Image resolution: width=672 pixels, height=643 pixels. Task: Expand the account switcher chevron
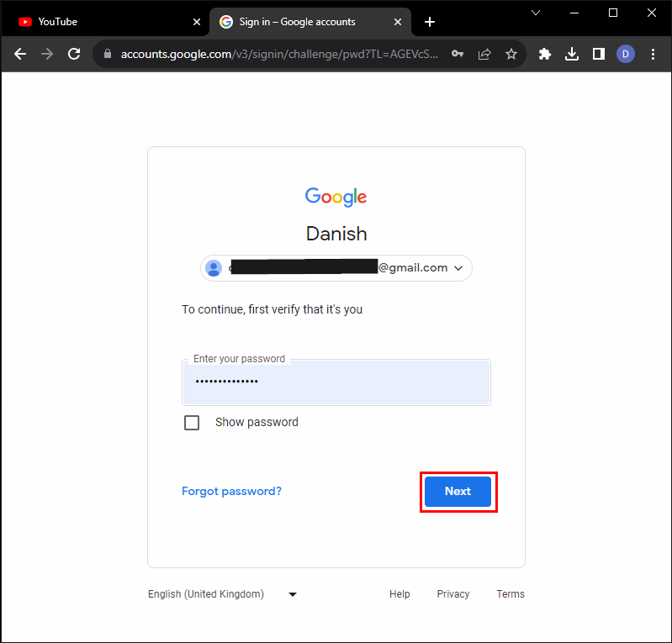click(x=458, y=268)
